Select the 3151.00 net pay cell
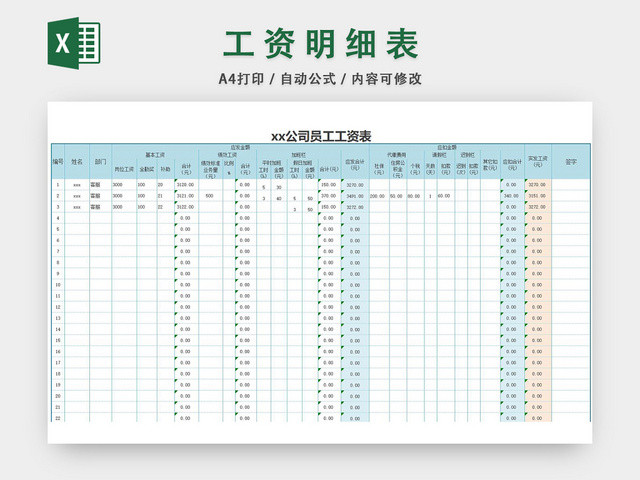 (538, 196)
